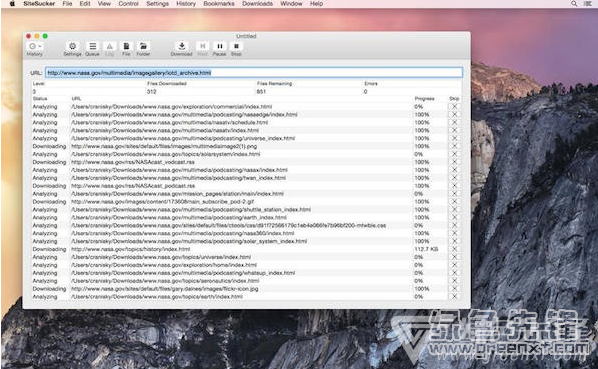Screen dimensions: 598x369
Task: Click the Status column header
Action: tap(40, 99)
